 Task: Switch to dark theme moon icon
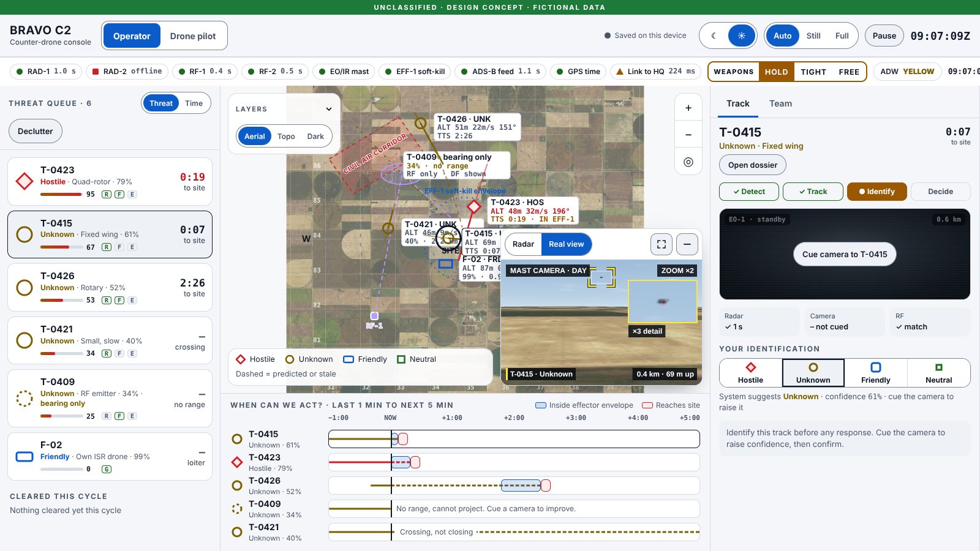714,36
